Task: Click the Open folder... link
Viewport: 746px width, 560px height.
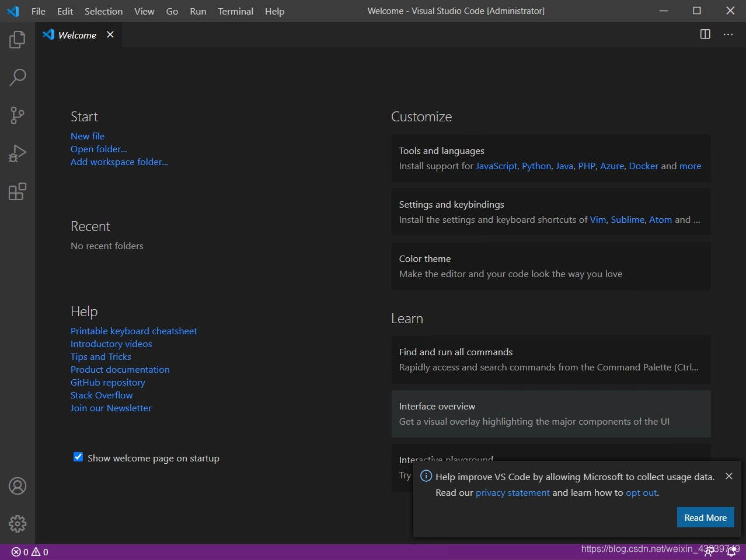Action: tap(99, 149)
